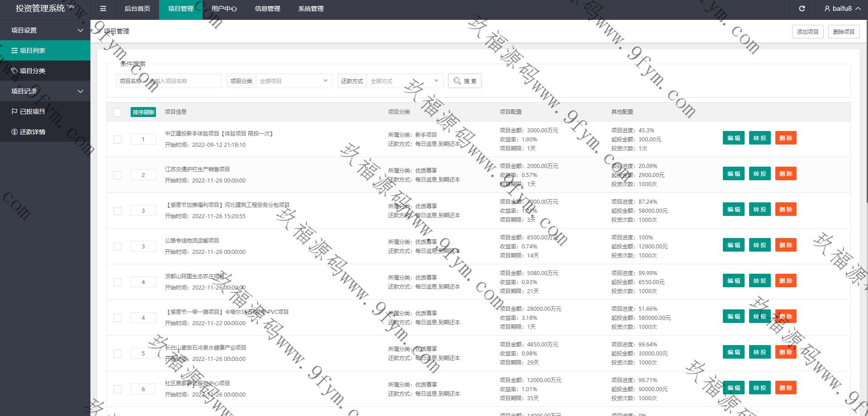
Task: Open the 系统管理 top menu
Action: 311,9
